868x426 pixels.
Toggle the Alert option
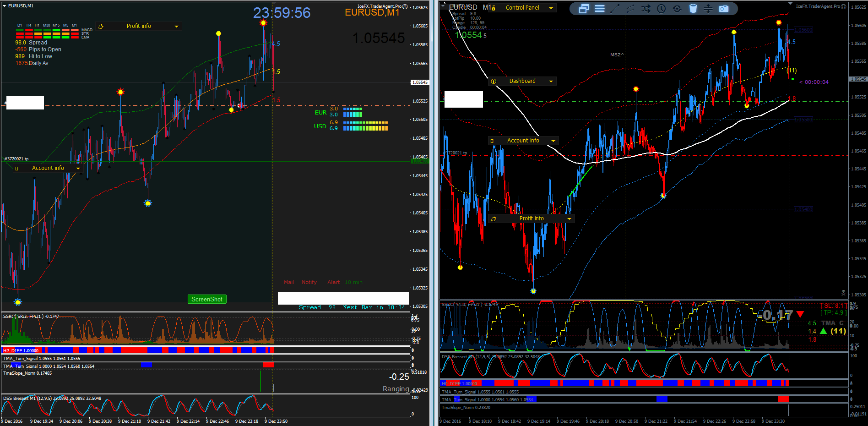coord(333,282)
